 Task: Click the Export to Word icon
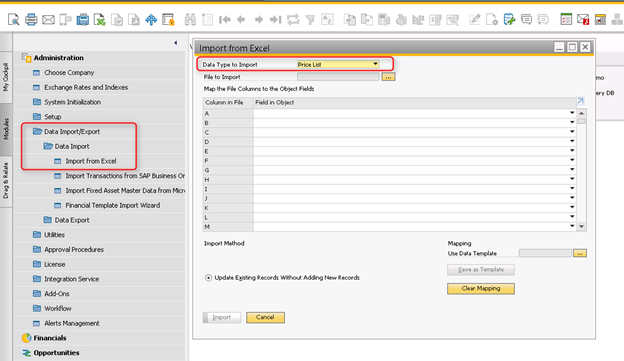tap(117, 19)
